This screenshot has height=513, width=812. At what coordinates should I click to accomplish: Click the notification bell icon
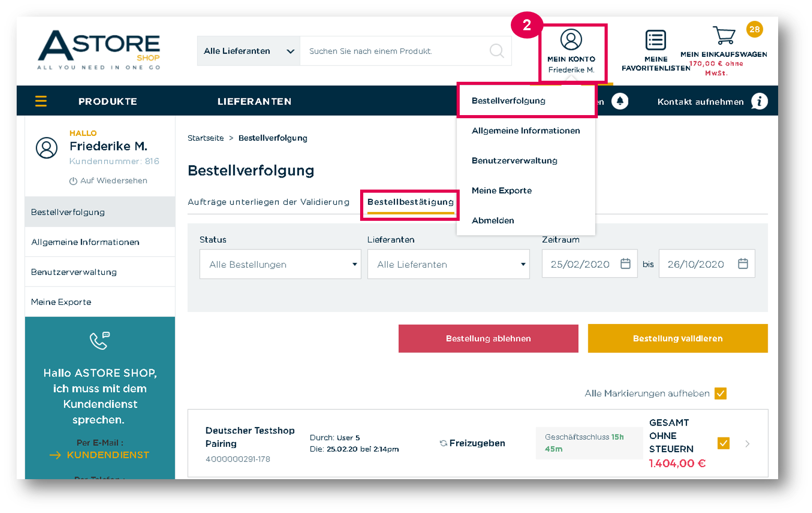[x=620, y=101]
